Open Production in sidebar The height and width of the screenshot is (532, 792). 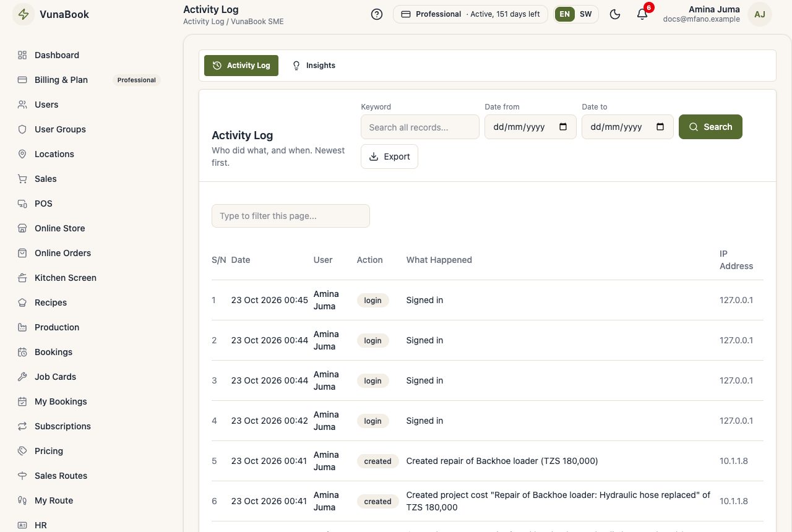pyautogui.click(x=92, y=327)
